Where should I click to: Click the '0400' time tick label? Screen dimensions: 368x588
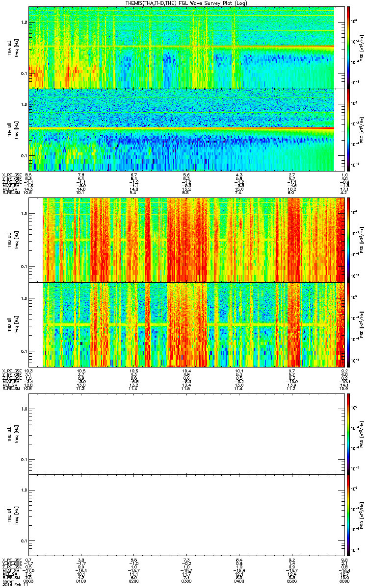click(238, 581)
